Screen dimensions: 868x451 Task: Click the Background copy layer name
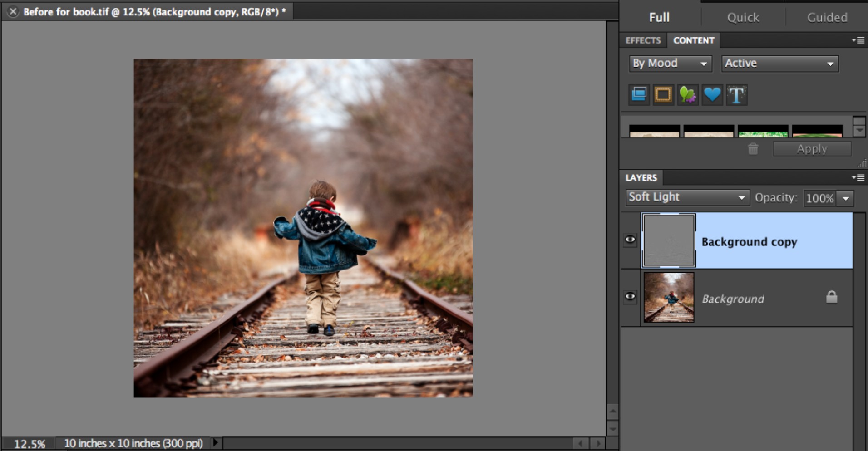749,242
